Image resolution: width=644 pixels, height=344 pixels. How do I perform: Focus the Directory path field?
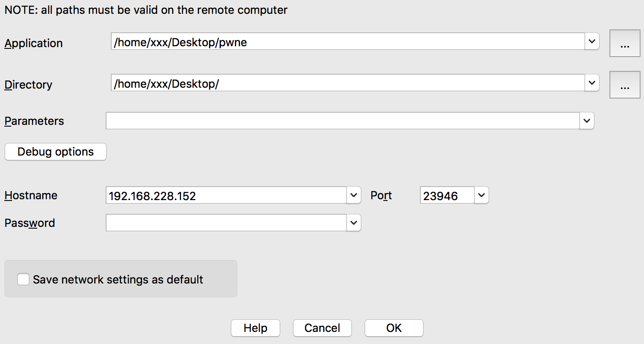click(x=348, y=83)
